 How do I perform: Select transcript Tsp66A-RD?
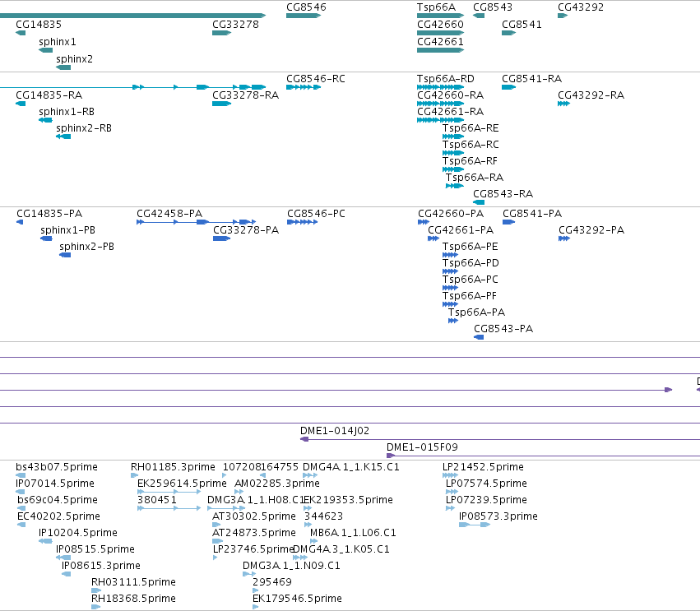[440, 87]
